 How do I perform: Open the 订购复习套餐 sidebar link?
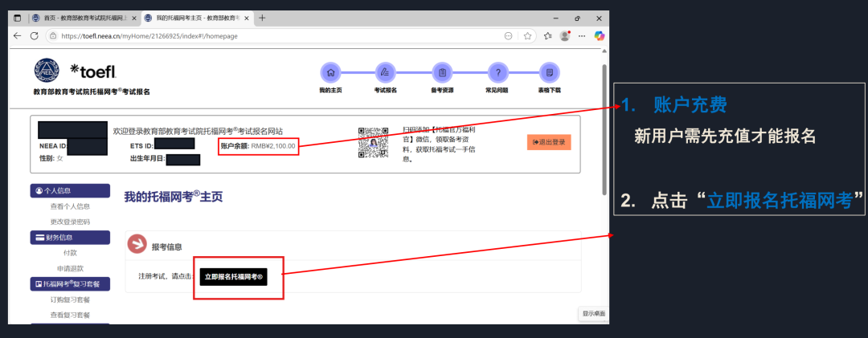point(70,299)
